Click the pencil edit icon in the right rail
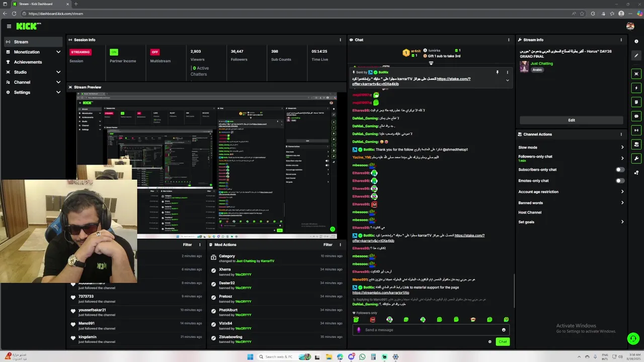644x362 pixels. point(636,56)
